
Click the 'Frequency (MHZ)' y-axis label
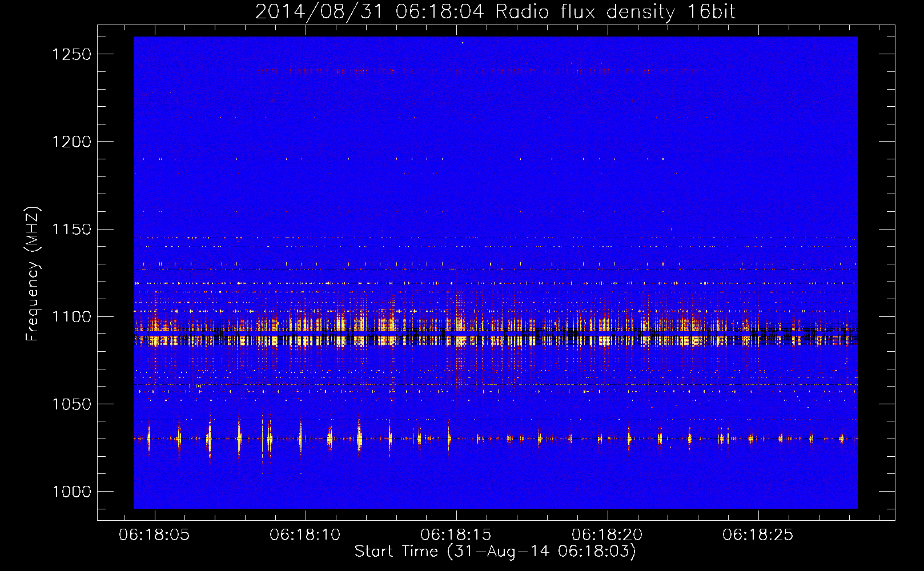[33, 274]
